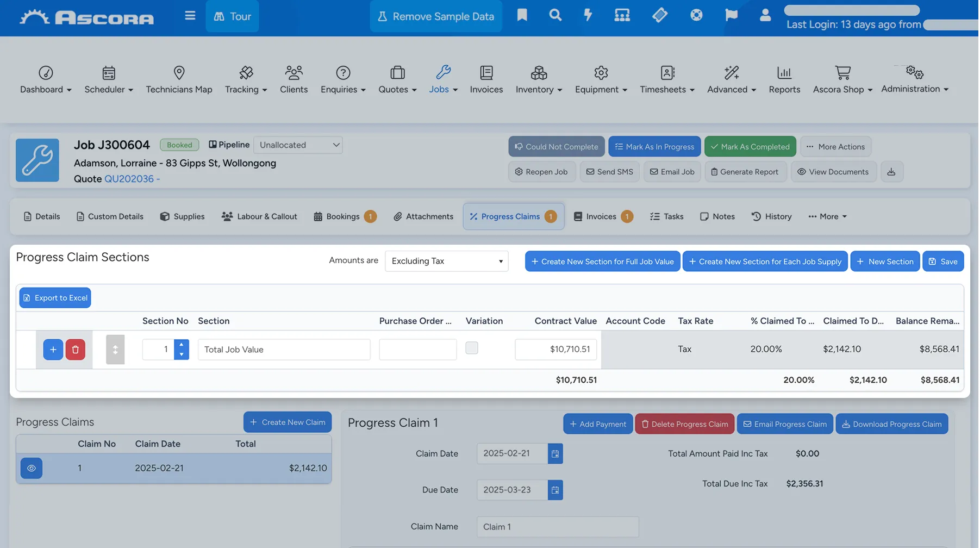980x548 pixels.
Task: Open search with the magnifier icon
Action: 555,15
